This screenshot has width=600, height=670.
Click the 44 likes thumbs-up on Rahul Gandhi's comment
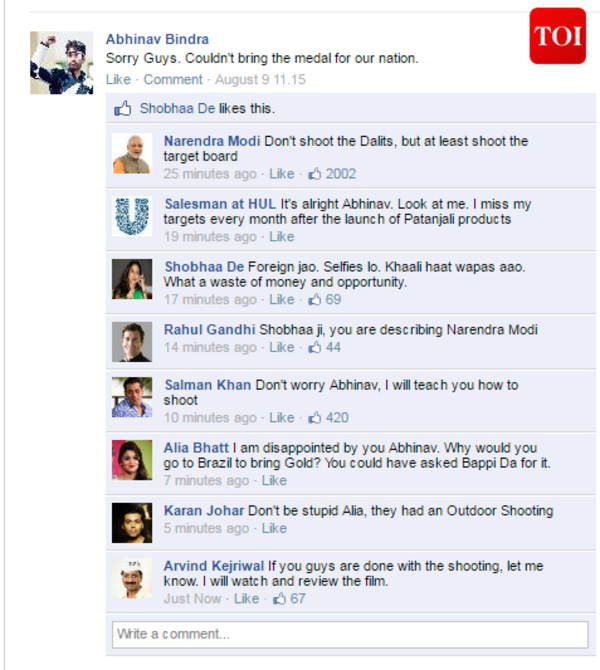(315, 347)
